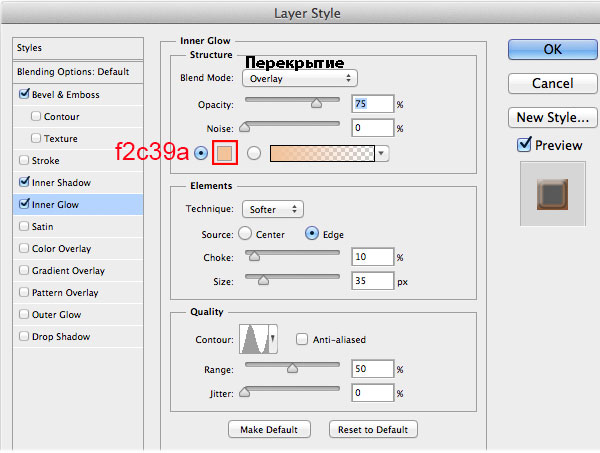Confirm with the OK button
Viewport: 600px width, 453px height.
[x=553, y=49]
